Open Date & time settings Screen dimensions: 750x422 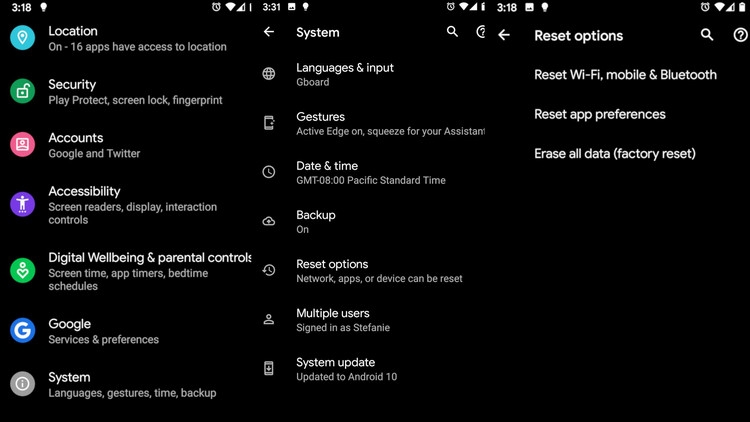tap(373, 172)
